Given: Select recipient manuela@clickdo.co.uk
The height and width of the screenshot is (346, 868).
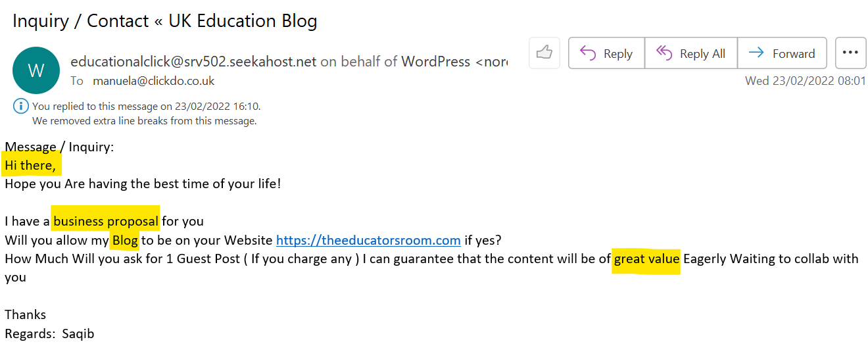Looking at the screenshot, I should pyautogui.click(x=154, y=81).
